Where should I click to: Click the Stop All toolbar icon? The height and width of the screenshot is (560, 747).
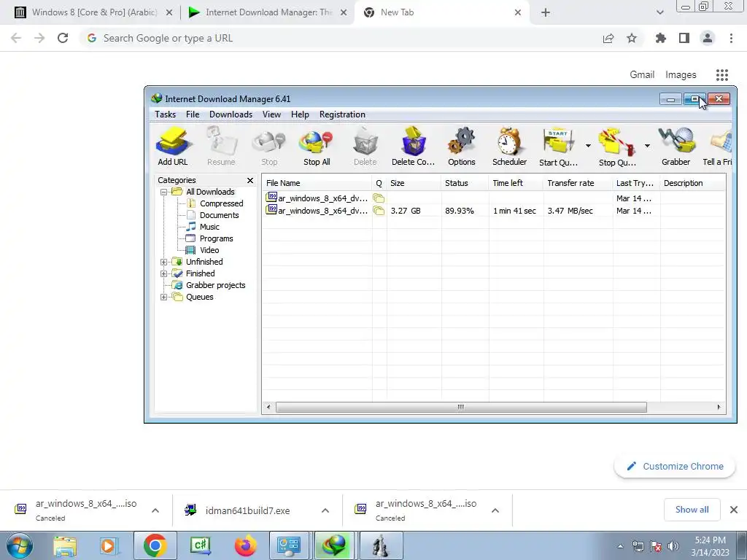[317, 147]
